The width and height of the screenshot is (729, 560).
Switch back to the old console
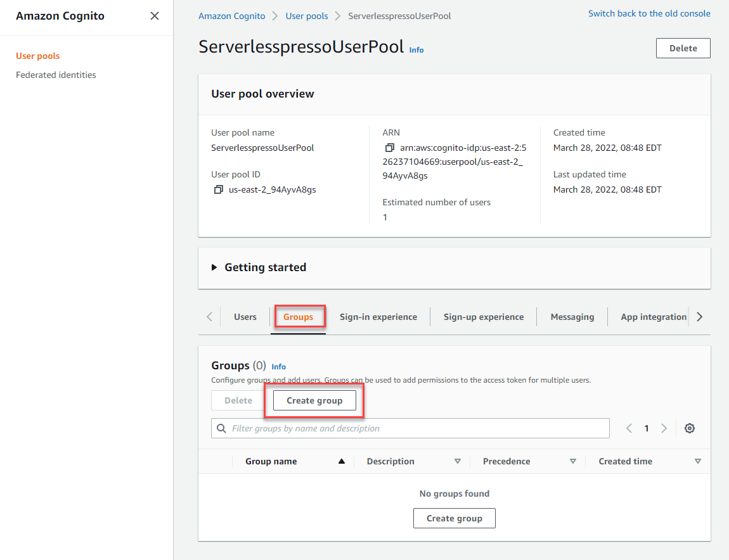coord(649,13)
